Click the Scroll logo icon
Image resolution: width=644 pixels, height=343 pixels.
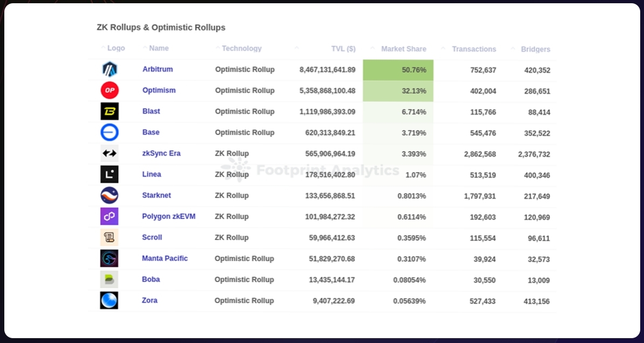coord(110,237)
